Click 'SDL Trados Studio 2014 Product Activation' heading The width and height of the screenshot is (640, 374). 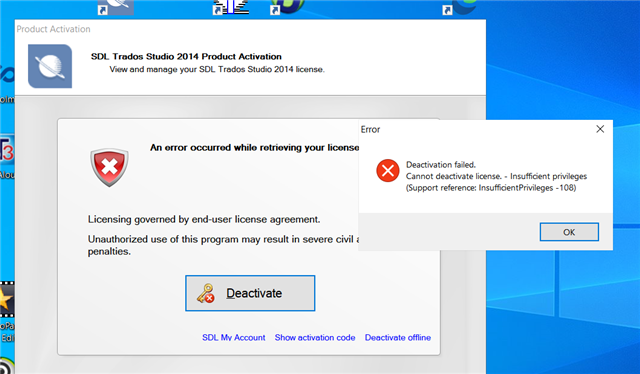coord(186,56)
